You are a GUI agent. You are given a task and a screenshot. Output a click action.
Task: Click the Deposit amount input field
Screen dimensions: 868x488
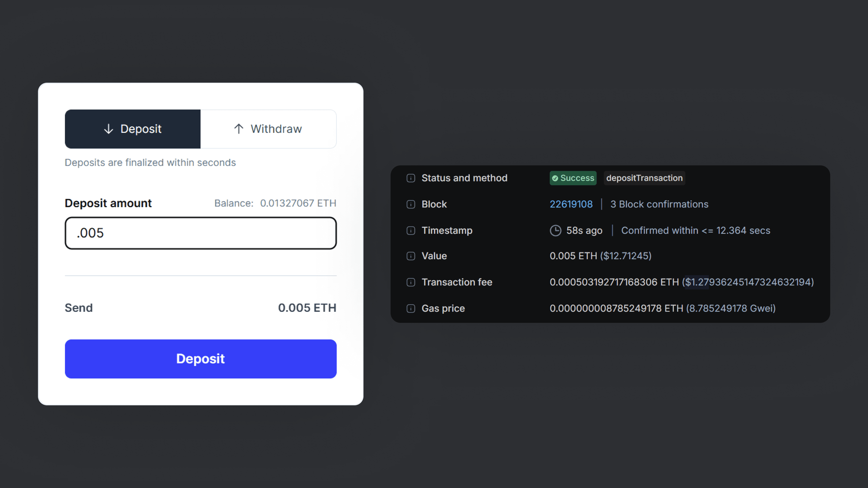click(x=200, y=233)
